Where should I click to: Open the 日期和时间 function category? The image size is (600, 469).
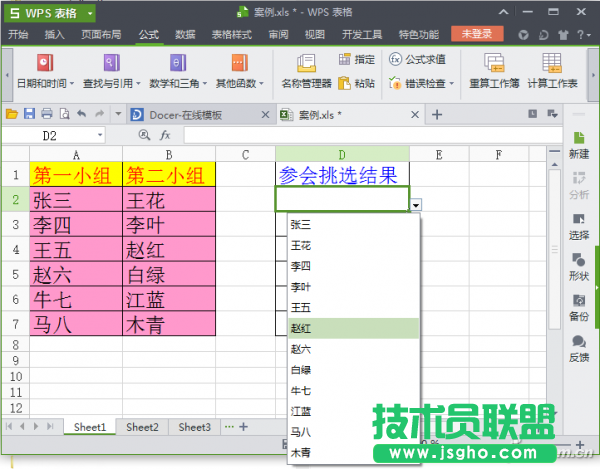click(43, 70)
